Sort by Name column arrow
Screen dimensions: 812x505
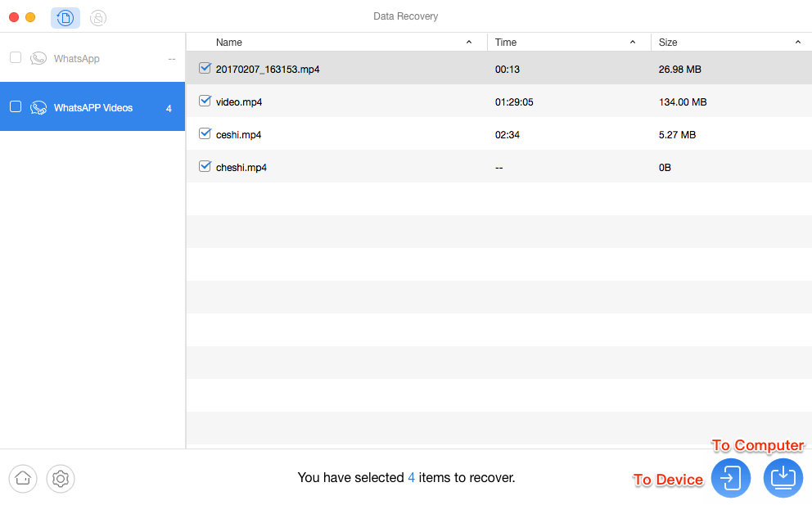click(469, 42)
